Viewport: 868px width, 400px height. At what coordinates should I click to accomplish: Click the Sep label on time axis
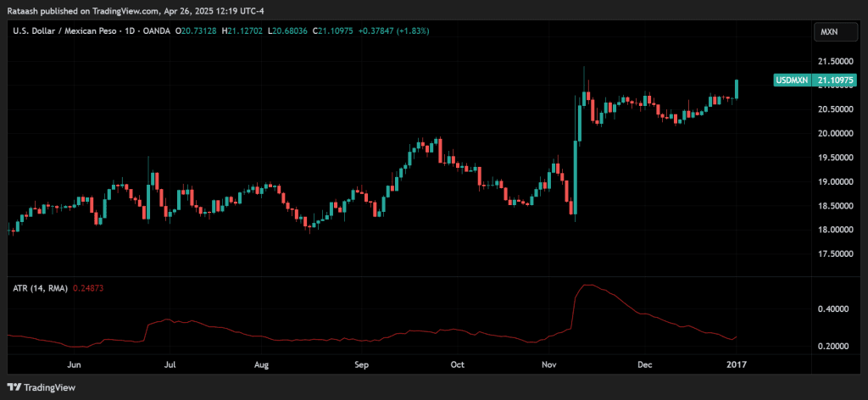pyautogui.click(x=362, y=365)
